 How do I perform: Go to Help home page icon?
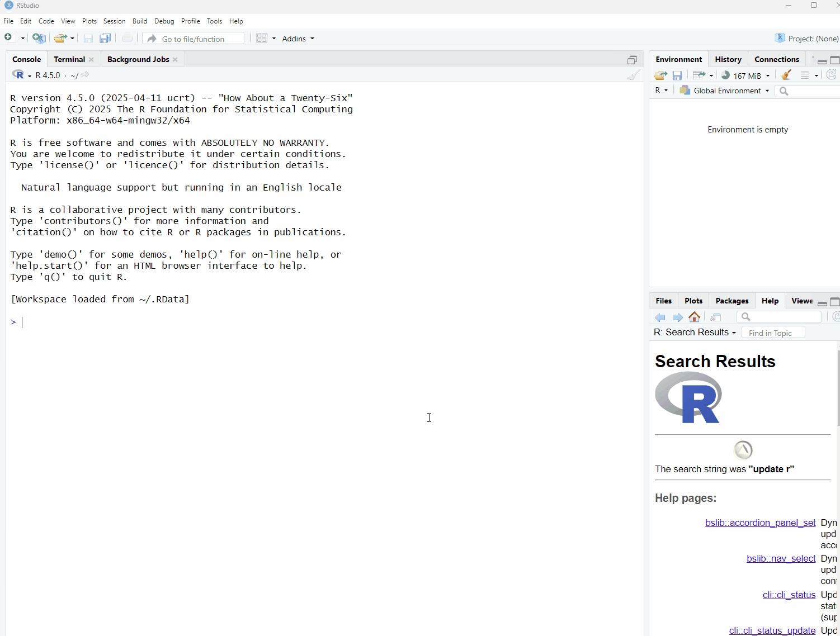coord(695,317)
